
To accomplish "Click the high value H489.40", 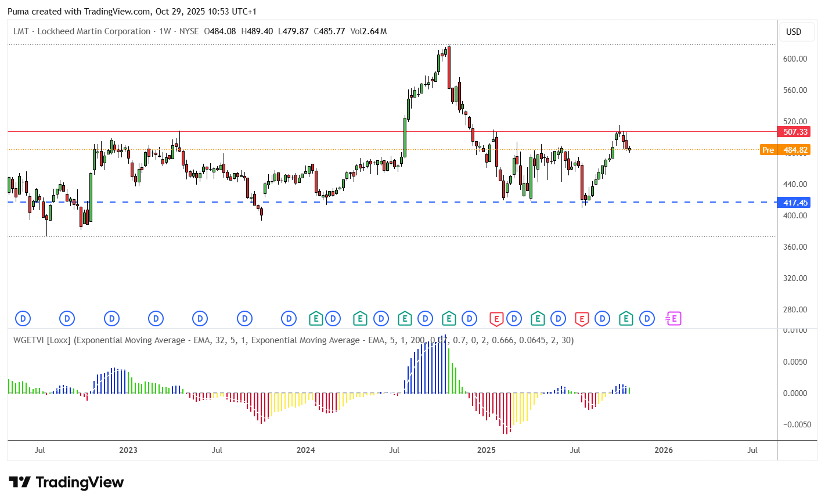I will click(257, 31).
